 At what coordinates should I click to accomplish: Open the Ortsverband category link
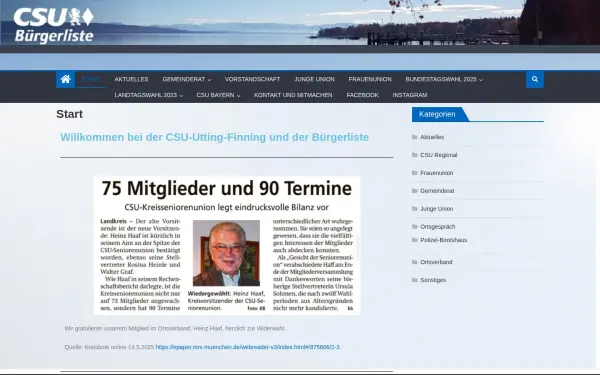coord(436,262)
